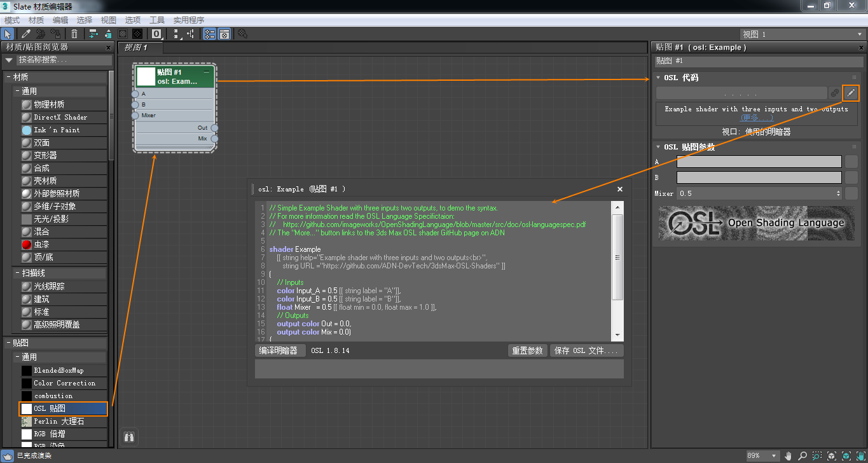Click the 保存 OSL 文件 button
868x463 pixels.
[586, 350]
